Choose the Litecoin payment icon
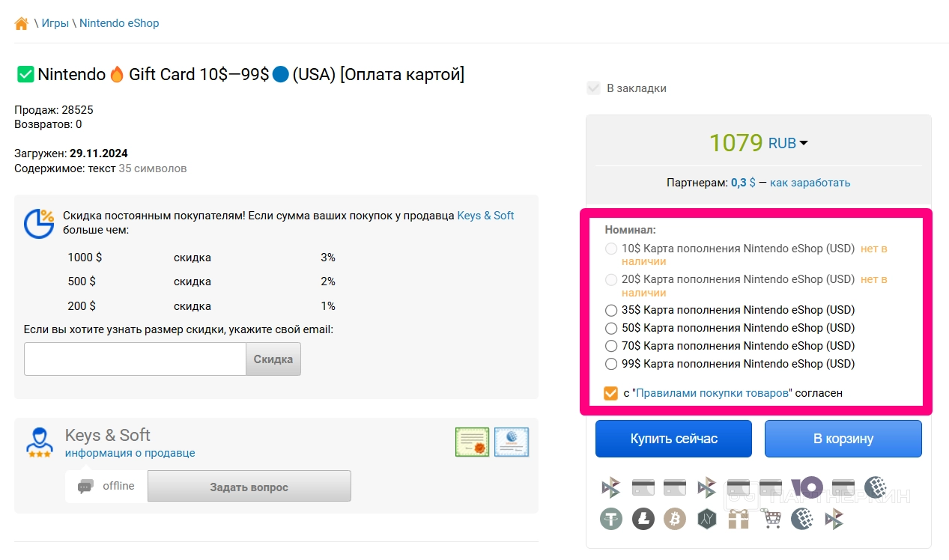This screenshot has width=949, height=560. click(x=643, y=518)
